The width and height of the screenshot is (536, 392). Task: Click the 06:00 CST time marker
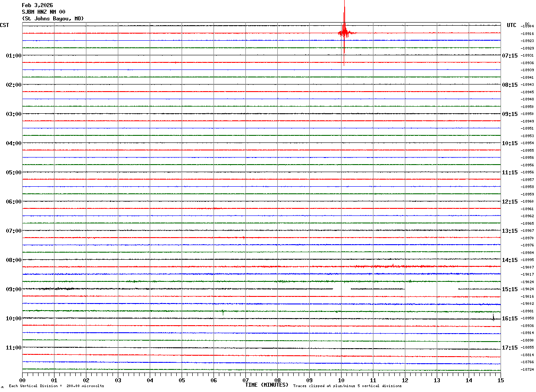tap(13, 201)
